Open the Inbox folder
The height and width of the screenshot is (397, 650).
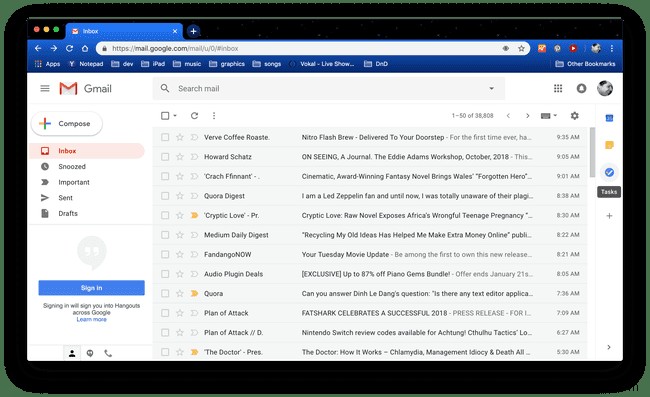(86, 151)
